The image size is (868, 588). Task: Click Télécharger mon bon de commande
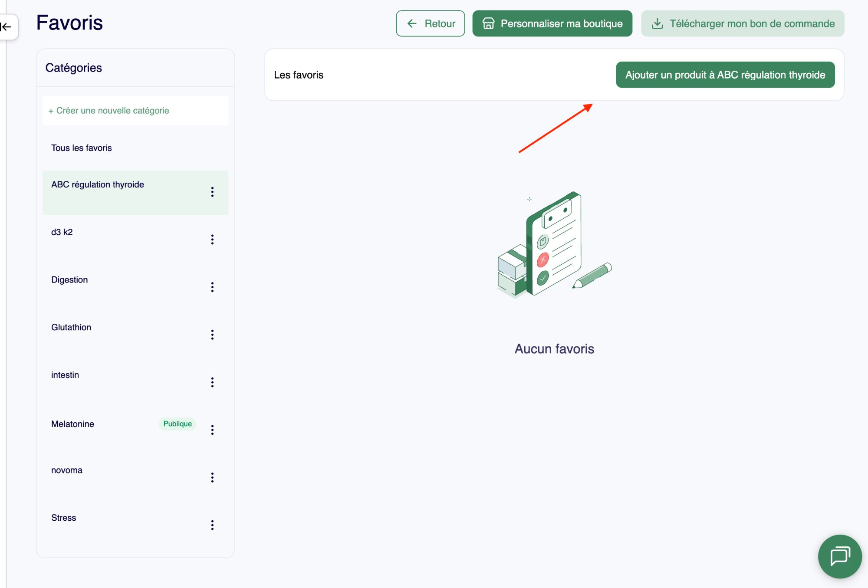[742, 23]
